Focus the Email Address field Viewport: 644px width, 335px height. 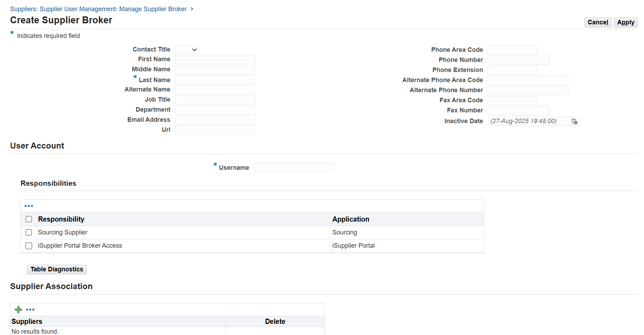215,120
